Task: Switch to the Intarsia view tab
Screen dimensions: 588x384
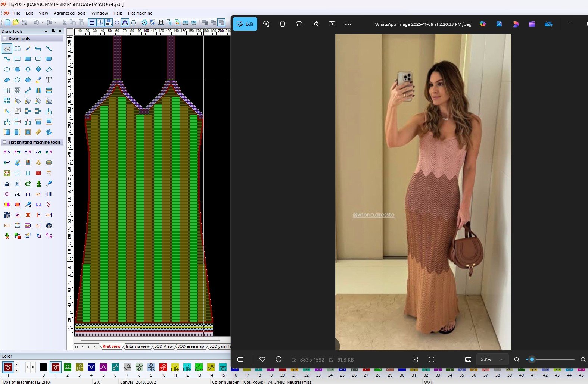Action: 137,346
